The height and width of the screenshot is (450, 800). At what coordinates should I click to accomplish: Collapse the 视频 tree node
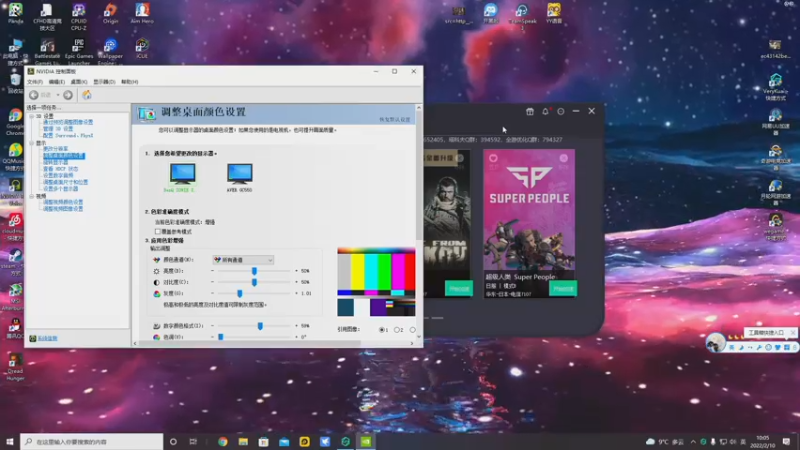[32, 196]
